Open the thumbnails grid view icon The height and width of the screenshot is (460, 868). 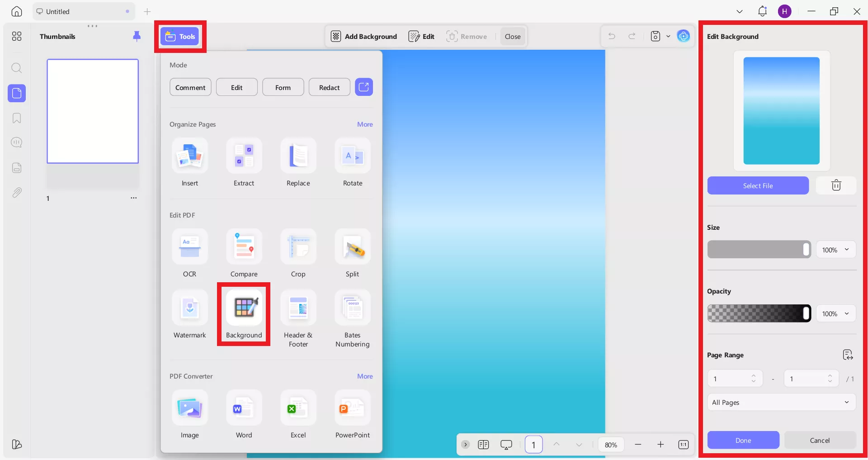[x=17, y=36]
